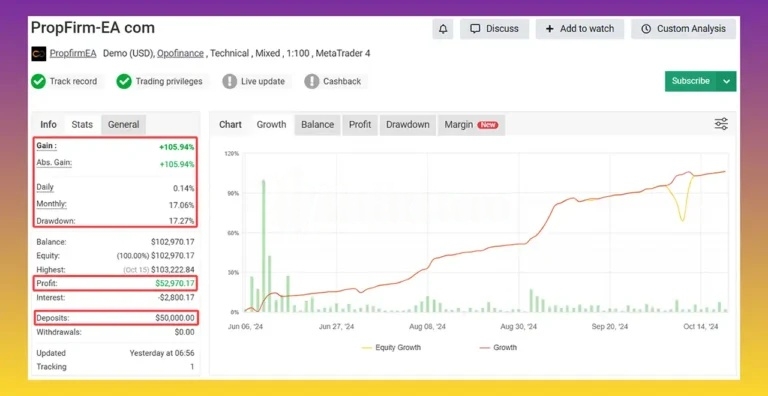Toggle Equity Growth legend series
Screen dimensions: 768x396
click(391, 347)
